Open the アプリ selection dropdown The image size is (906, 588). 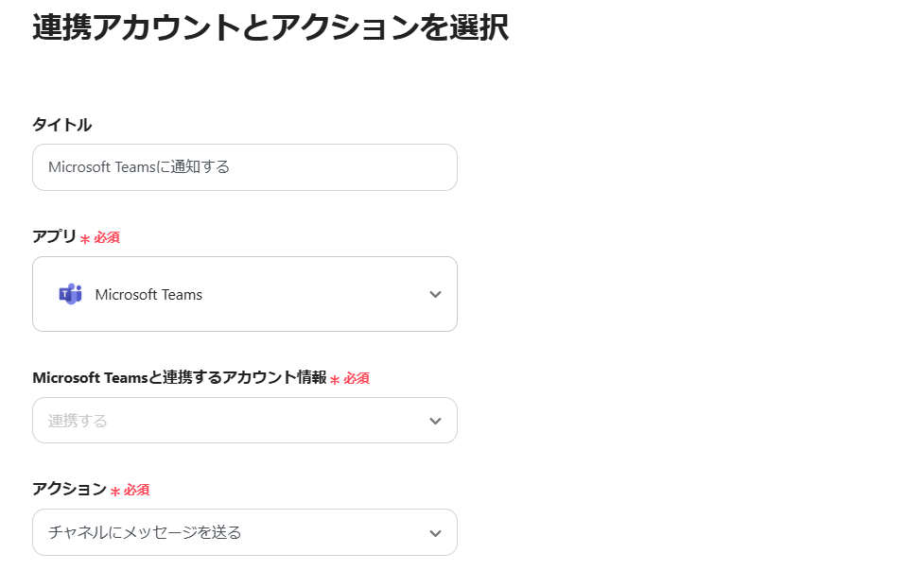coord(244,294)
